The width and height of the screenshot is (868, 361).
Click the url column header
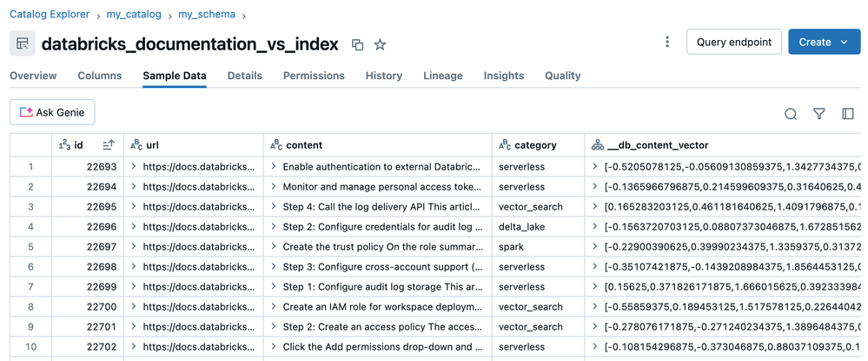(x=194, y=145)
